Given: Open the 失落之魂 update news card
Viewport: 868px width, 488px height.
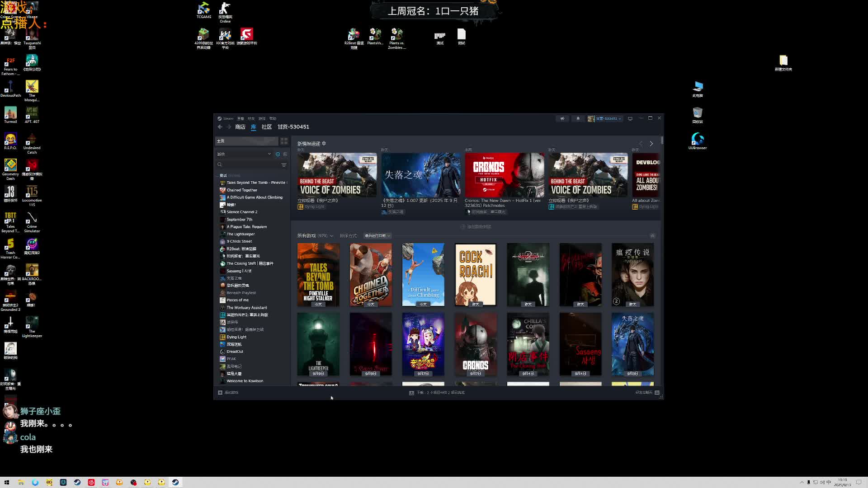Looking at the screenshot, I should pos(421,175).
